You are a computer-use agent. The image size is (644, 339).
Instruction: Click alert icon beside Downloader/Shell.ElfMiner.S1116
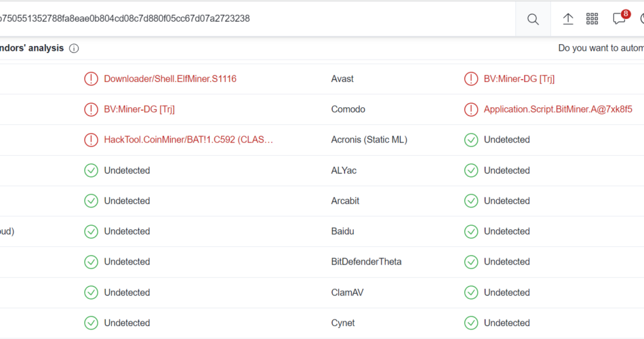click(92, 79)
